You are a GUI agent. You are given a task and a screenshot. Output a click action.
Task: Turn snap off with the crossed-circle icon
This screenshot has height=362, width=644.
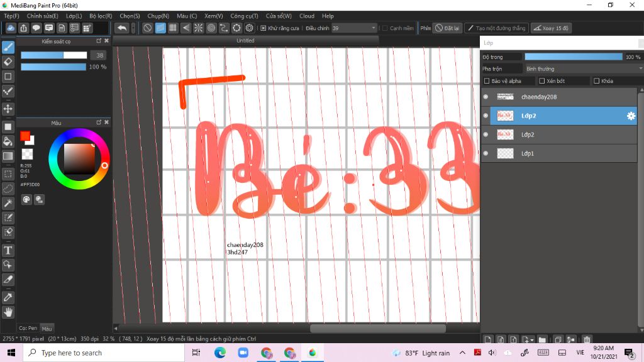click(147, 28)
